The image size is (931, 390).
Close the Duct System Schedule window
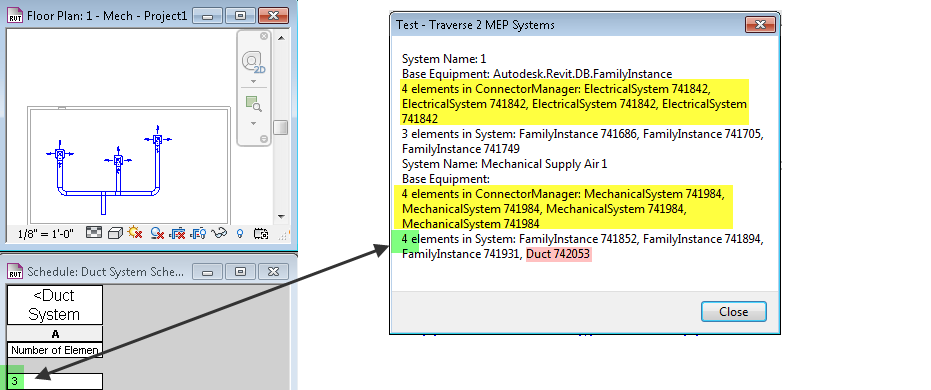273,272
